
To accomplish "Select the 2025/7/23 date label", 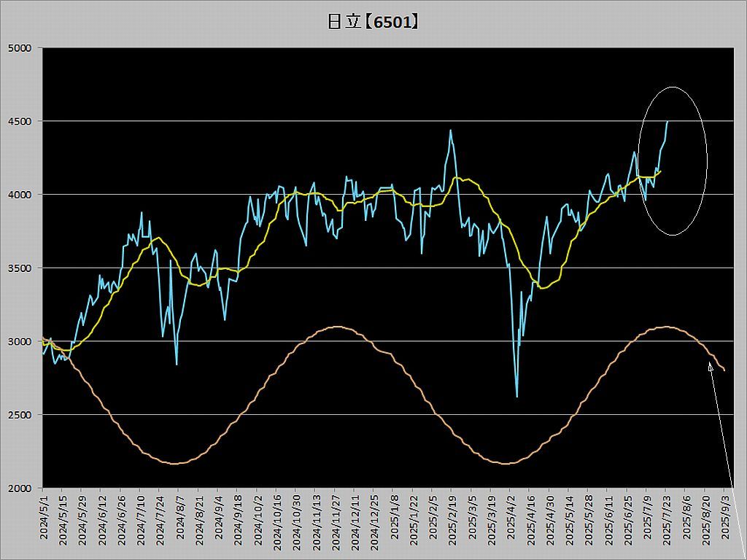I will coord(667,518).
